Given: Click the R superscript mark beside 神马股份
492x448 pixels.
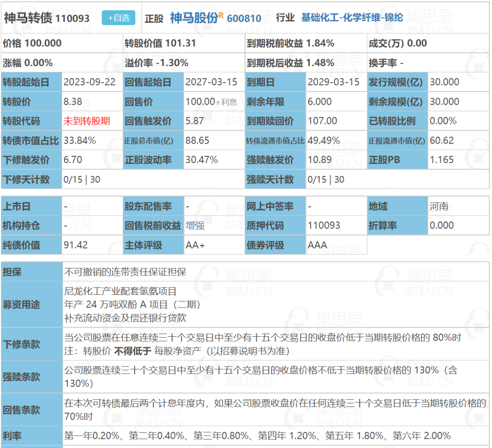Looking at the screenshot, I should (x=221, y=15).
